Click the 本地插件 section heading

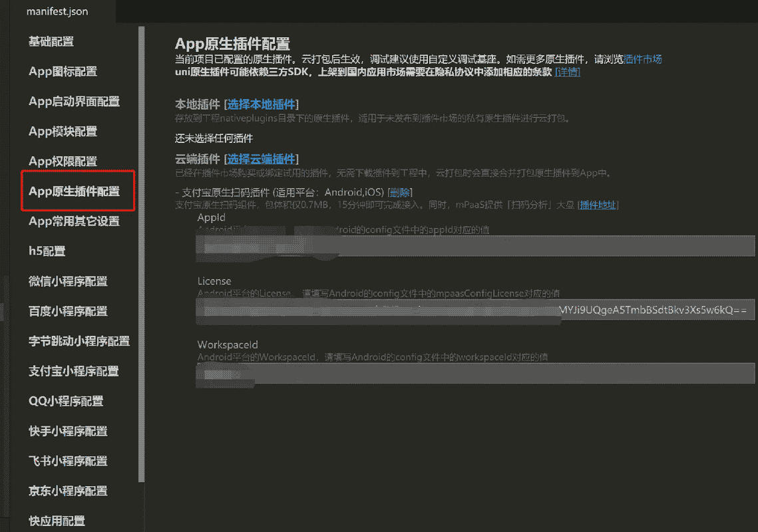pyautogui.click(x=197, y=104)
